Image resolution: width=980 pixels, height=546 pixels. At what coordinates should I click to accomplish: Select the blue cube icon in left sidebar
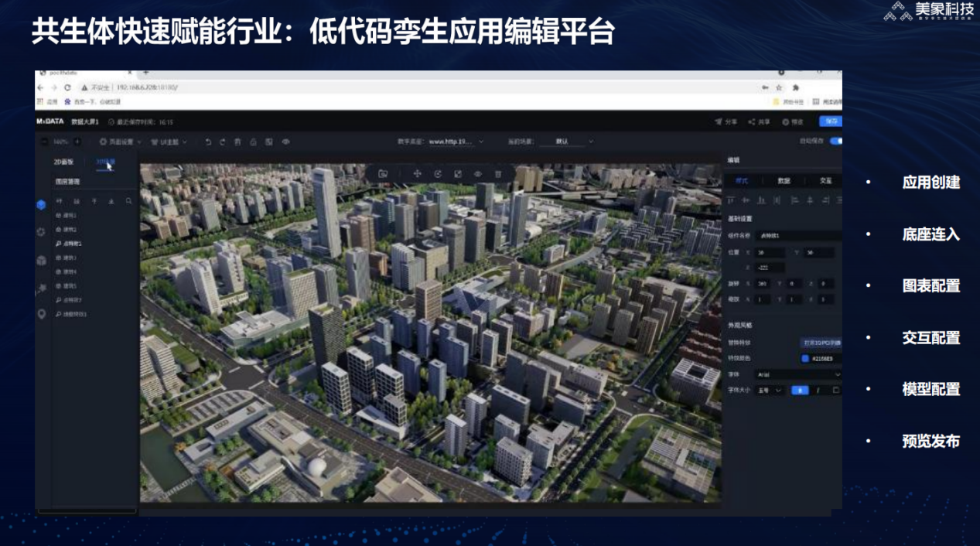(42, 205)
